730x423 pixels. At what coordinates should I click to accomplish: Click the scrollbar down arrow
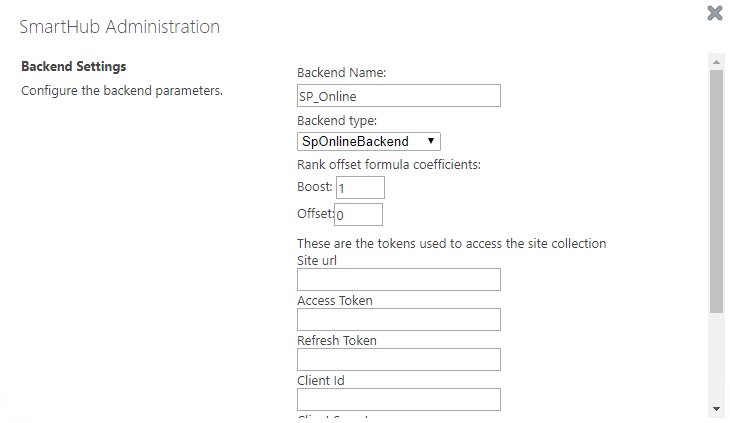click(715, 409)
